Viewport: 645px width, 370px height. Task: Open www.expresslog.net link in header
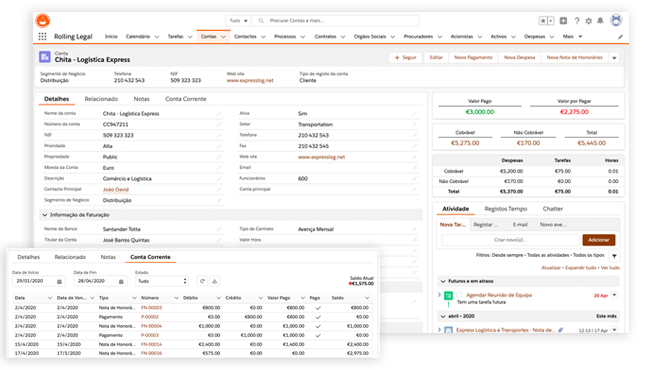[x=250, y=81]
